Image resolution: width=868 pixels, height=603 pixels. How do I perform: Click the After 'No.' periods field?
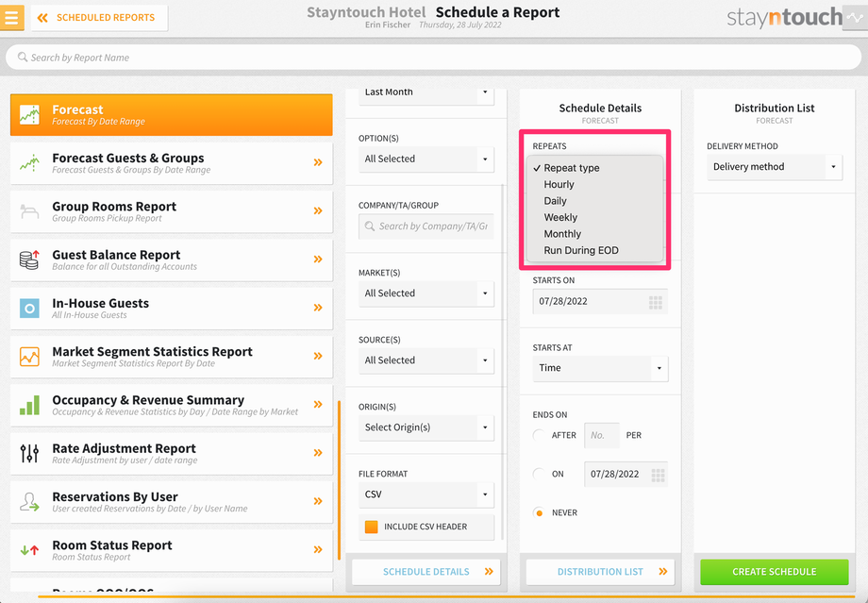(602, 435)
